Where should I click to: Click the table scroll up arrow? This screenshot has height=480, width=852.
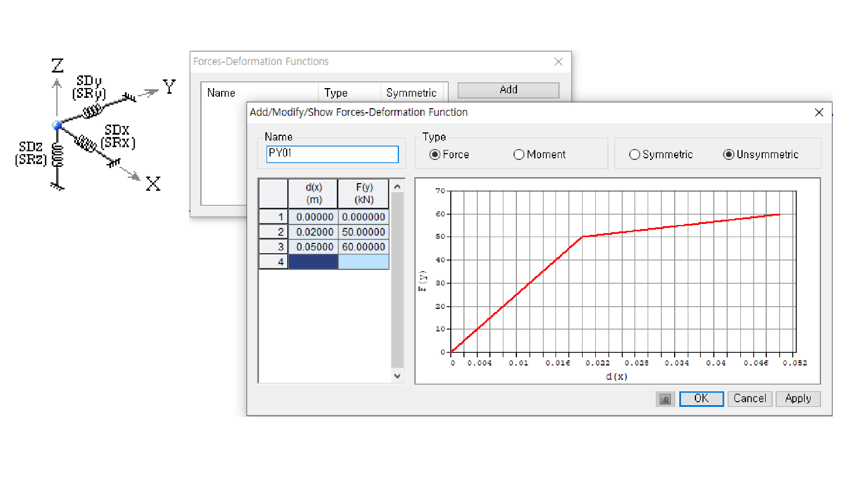click(397, 187)
